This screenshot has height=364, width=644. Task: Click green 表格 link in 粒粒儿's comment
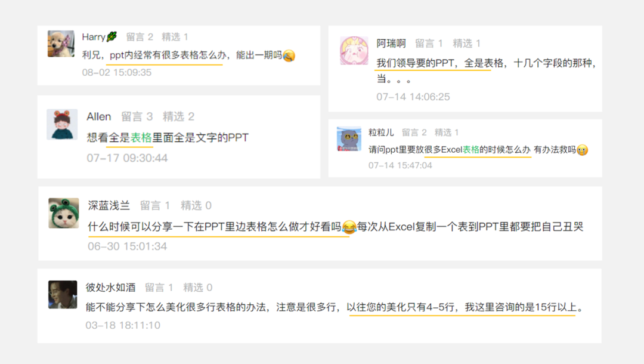[x=470, y=150]
